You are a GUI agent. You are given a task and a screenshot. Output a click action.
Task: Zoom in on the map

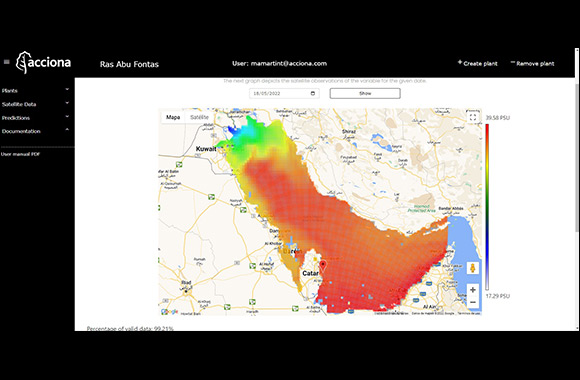[x=473, y=290]
